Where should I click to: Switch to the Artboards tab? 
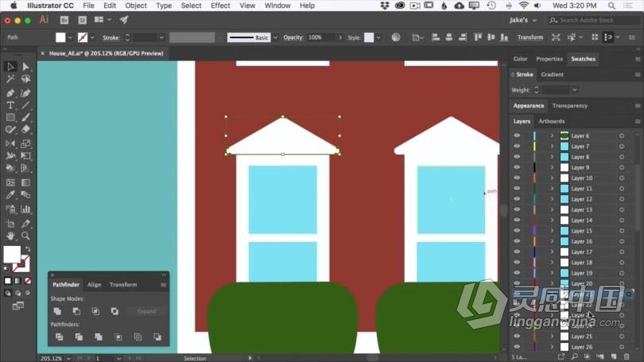(552, 122)
